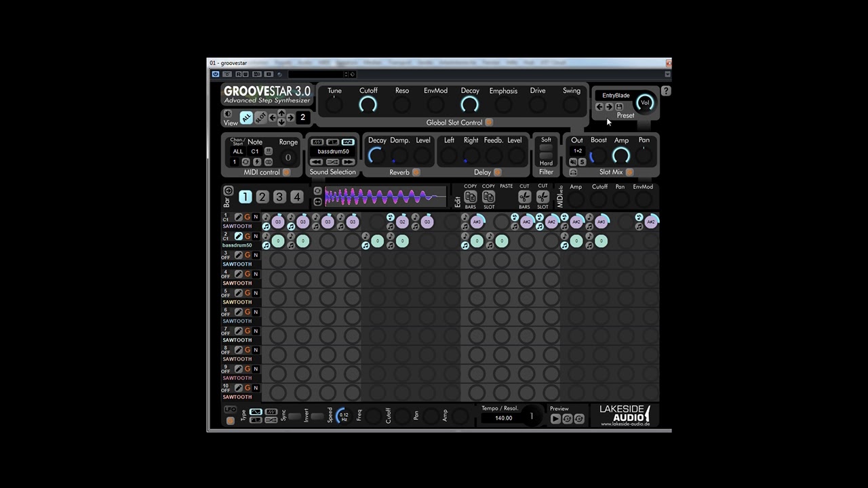Save the preset with the floppy disk icon
The height and width of the screenshot is (488, 868).
[619, 107]
